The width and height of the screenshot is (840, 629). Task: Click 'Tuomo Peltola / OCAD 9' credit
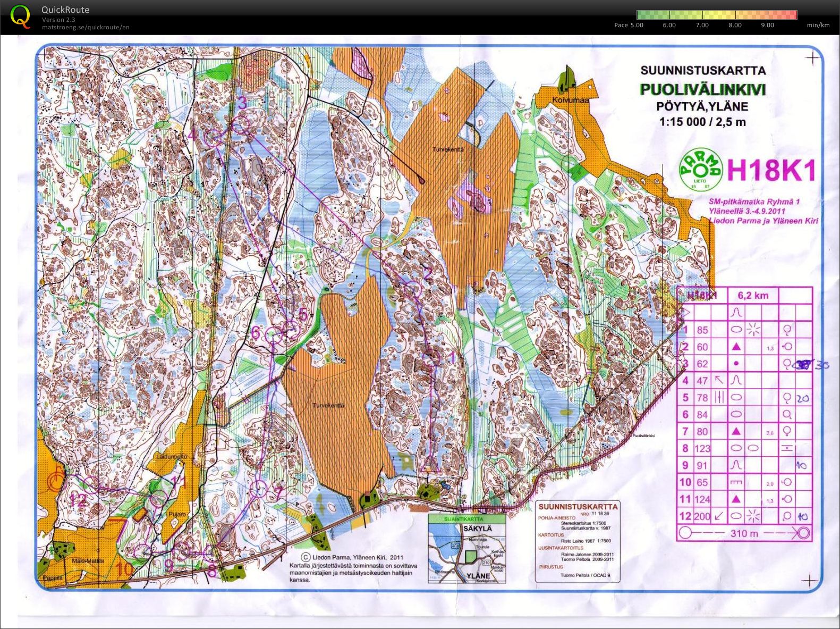coord(586,575)
